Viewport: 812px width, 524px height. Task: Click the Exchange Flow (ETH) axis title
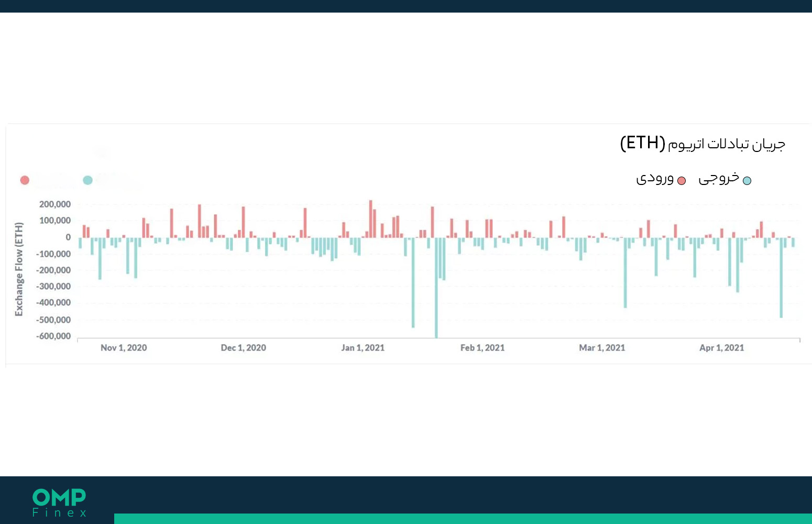[19, 269]
